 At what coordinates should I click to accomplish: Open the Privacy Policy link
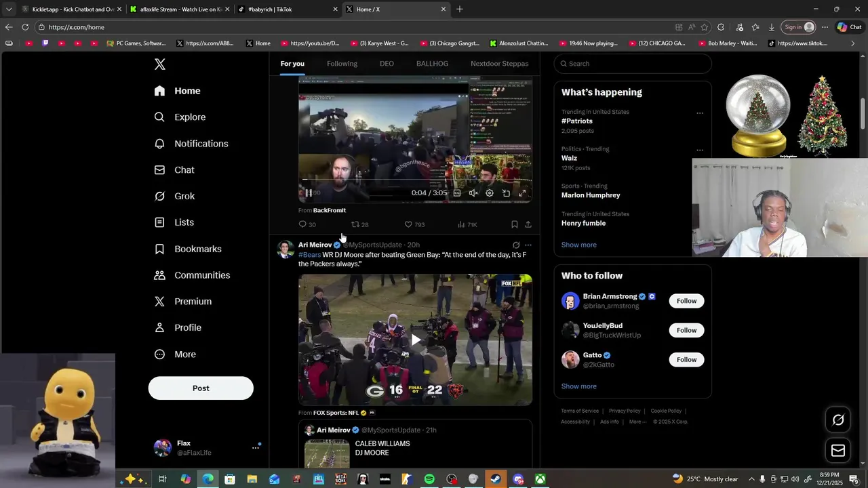click(625, 411)
